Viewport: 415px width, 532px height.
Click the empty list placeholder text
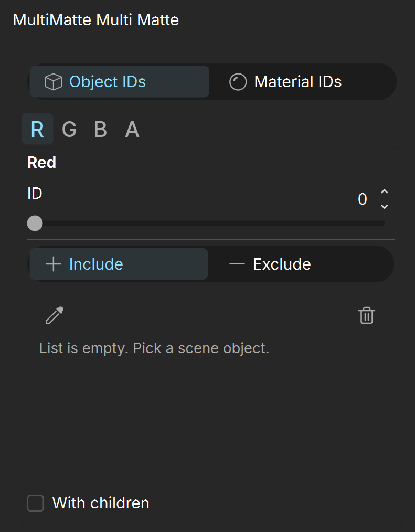coord(154,348)
